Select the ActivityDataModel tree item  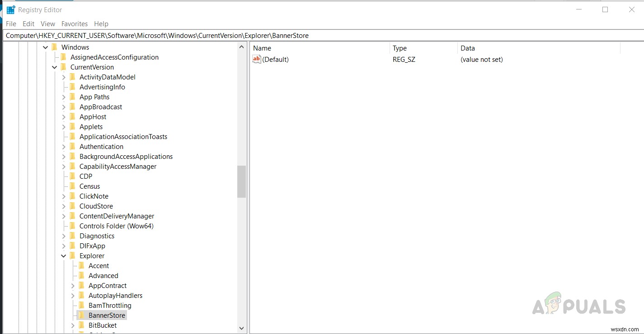(x=108, y=77)
